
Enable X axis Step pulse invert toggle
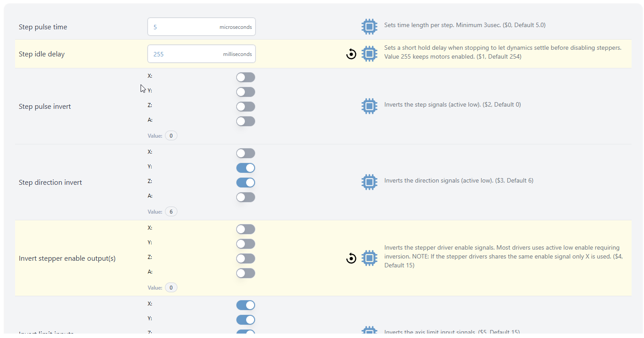[246, 78]
